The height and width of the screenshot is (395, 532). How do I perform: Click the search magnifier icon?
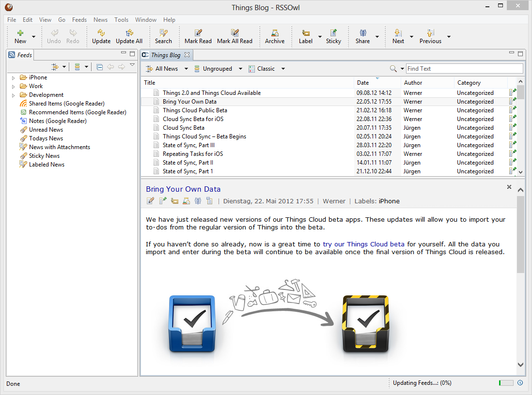tap(393, 69)
